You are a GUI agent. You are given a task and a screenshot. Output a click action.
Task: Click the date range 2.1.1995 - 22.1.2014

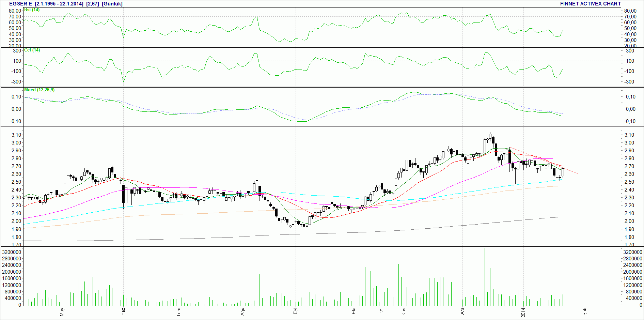(x=59, y=4)
